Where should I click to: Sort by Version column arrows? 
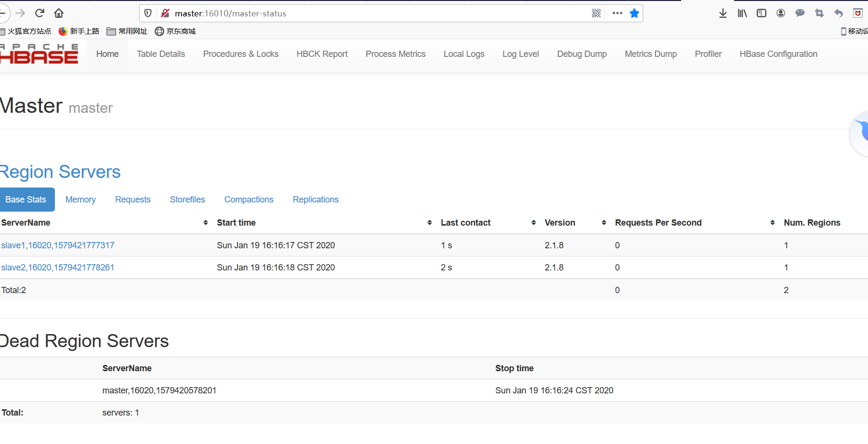(604, 223)
